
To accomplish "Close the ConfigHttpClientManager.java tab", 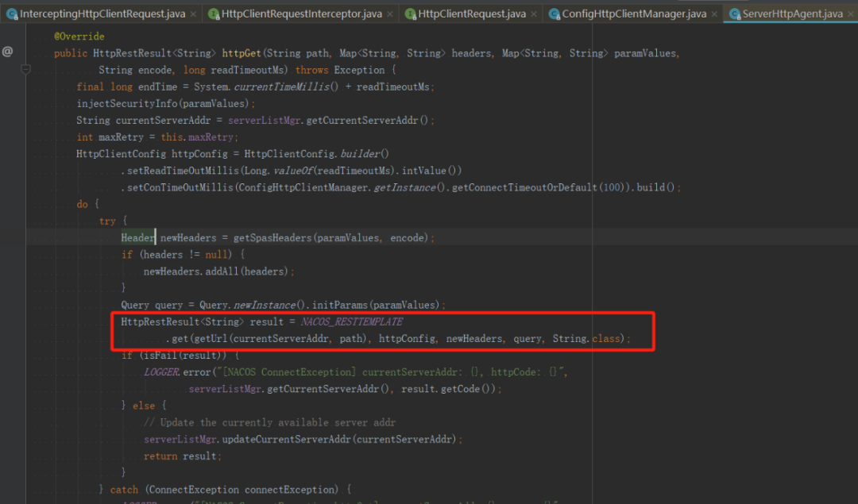I will tap(714, 14).
